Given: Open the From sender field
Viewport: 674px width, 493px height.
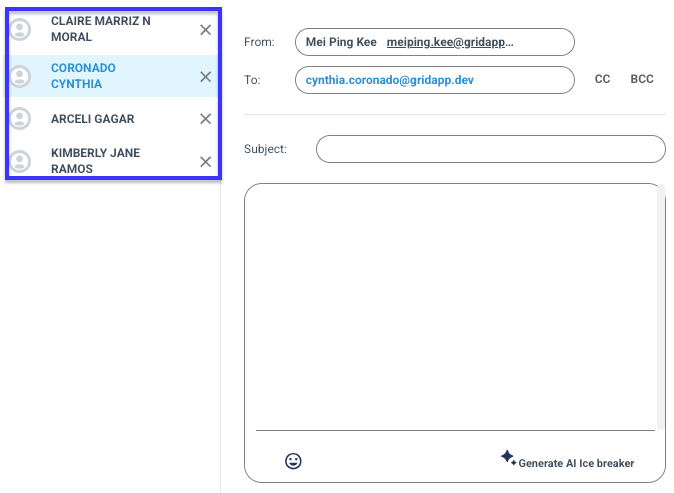Looking at the screenshot, I should [435, 42].
